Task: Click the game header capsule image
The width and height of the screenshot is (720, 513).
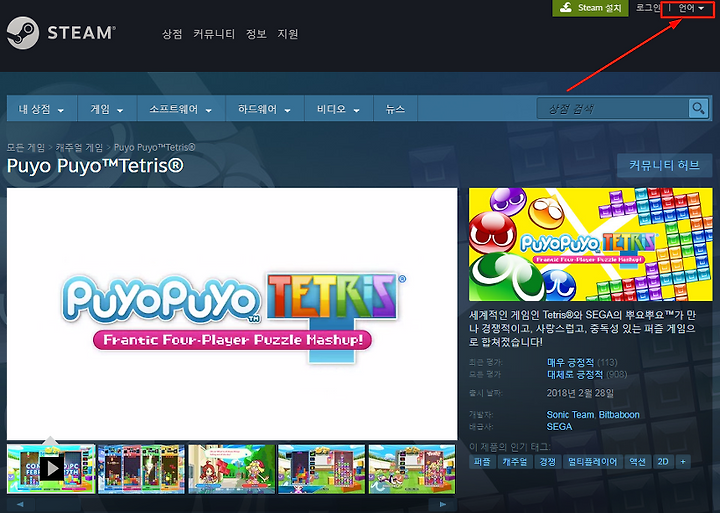Action: coord(591,244)
